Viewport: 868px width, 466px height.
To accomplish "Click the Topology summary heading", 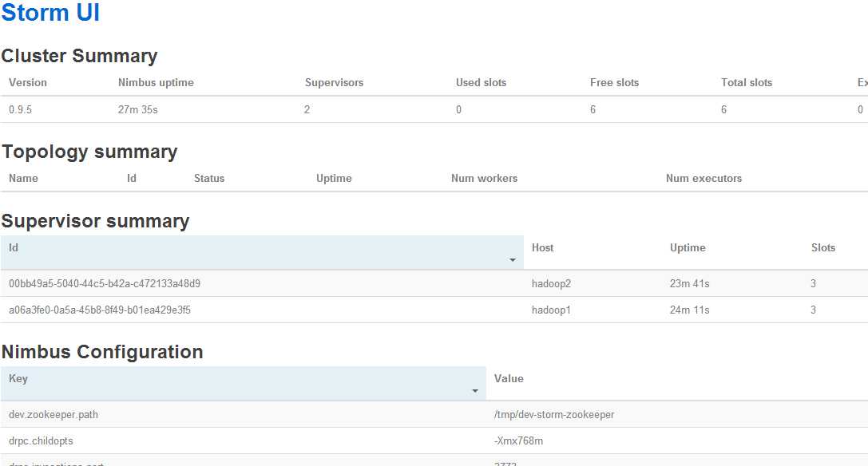I will [89, 152].
